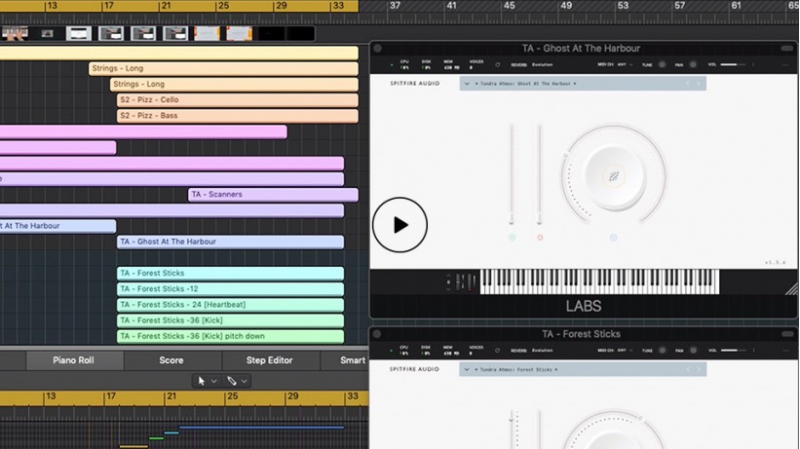Click bar 21 on the top timeline ruler
Image resolution: width=800 pixels, height=449 pixels.
165,6
